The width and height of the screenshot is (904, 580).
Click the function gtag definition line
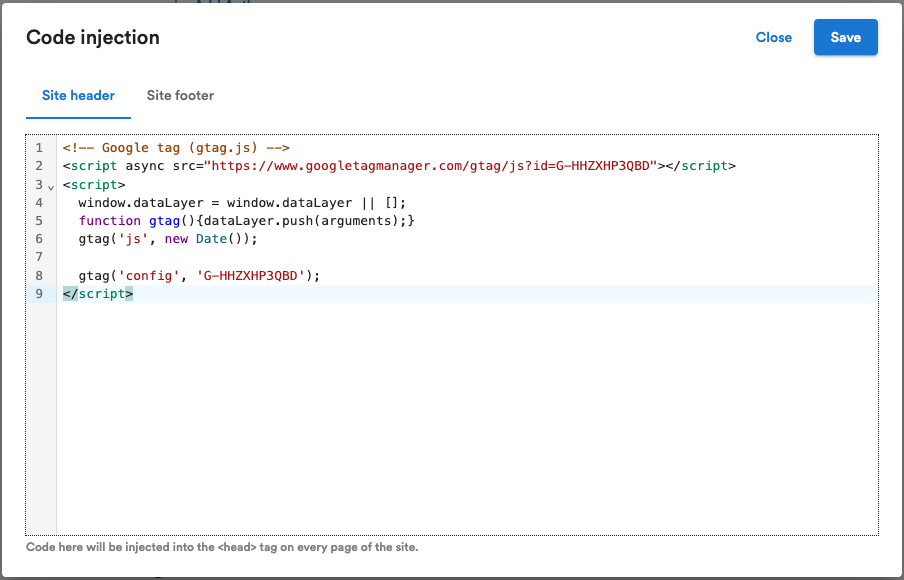click(247, 221)
